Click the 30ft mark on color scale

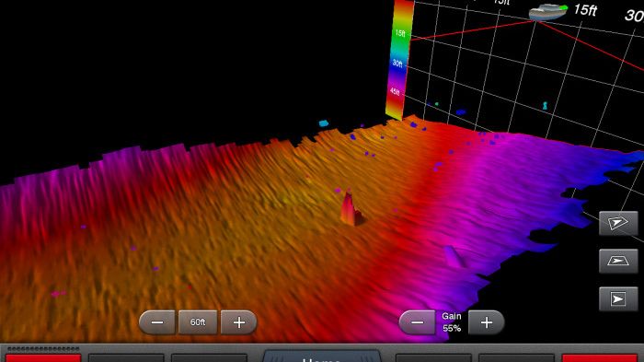click(x=397, y=63)
